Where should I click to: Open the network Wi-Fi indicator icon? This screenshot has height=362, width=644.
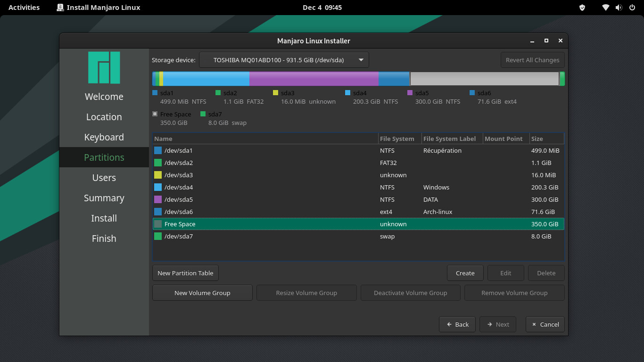coord(606,8)
